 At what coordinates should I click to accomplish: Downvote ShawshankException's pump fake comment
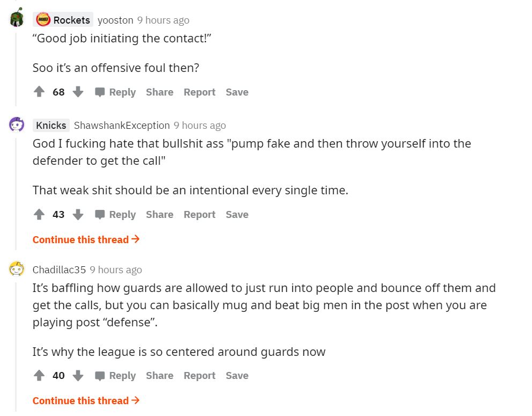pos(78,214)
